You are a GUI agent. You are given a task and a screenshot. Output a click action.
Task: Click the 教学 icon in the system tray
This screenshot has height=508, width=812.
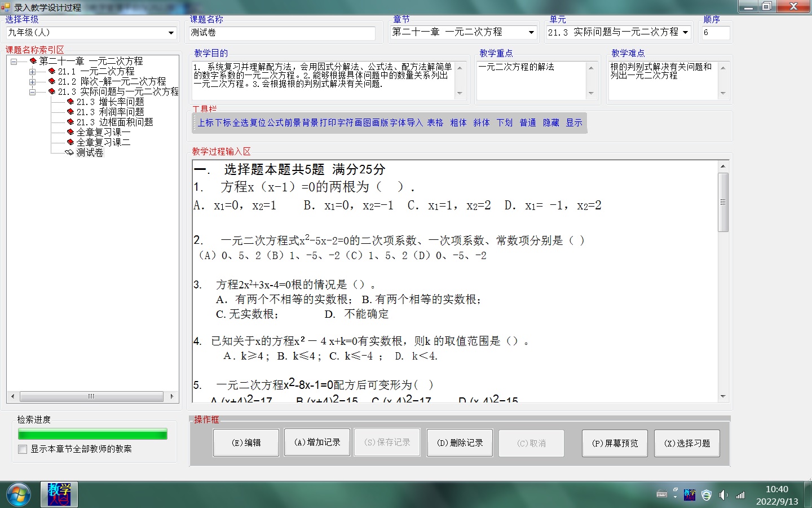coord(689,495)
